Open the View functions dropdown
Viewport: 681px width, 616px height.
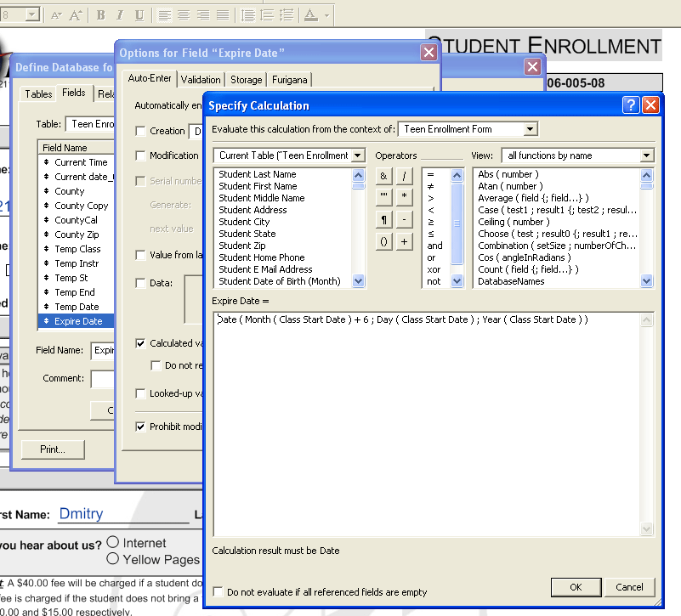click(x=647, y=155)
